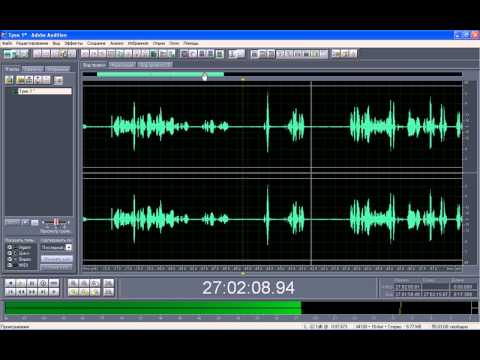Image resolution: width=480 pixels, height=360 pixels.
Task: Select the Трек 1 file in the list
Action: click(x=45, y=91)
